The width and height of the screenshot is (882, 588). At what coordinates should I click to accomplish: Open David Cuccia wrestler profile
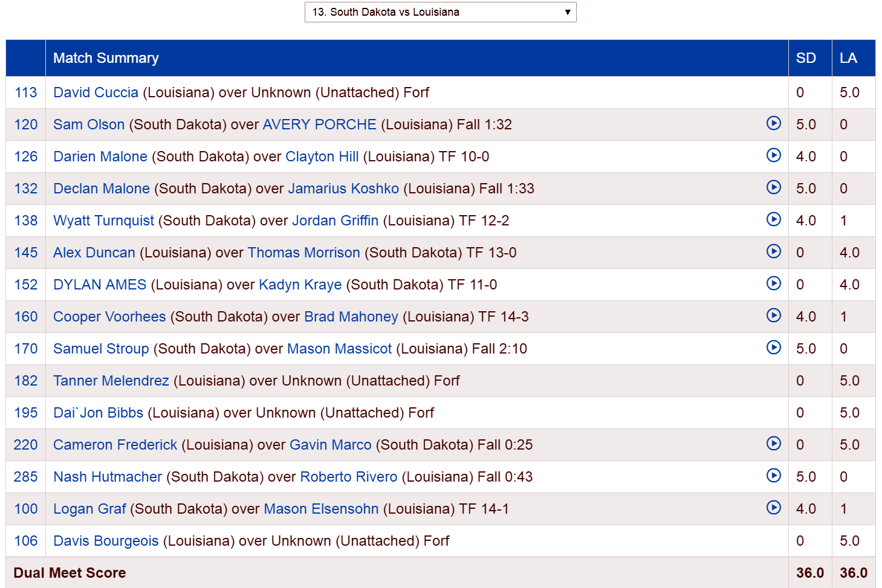[96, 92]
